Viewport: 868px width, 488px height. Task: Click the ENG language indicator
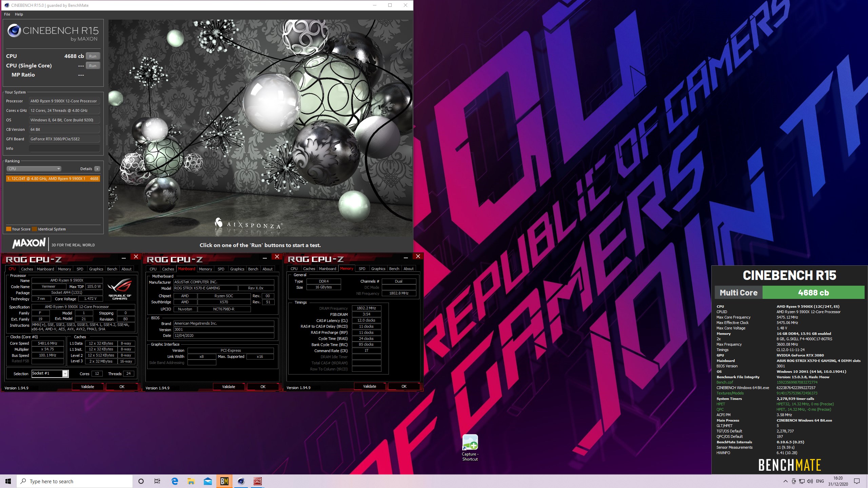(x=820, y=481)
